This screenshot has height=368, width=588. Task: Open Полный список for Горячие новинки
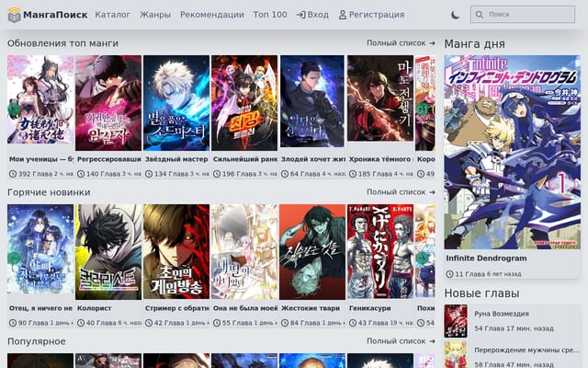[x=401, y=192]
